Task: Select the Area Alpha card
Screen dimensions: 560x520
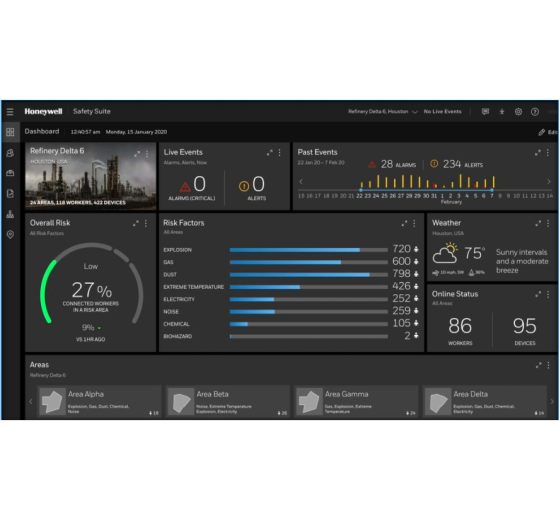Action: click(100, 401)
